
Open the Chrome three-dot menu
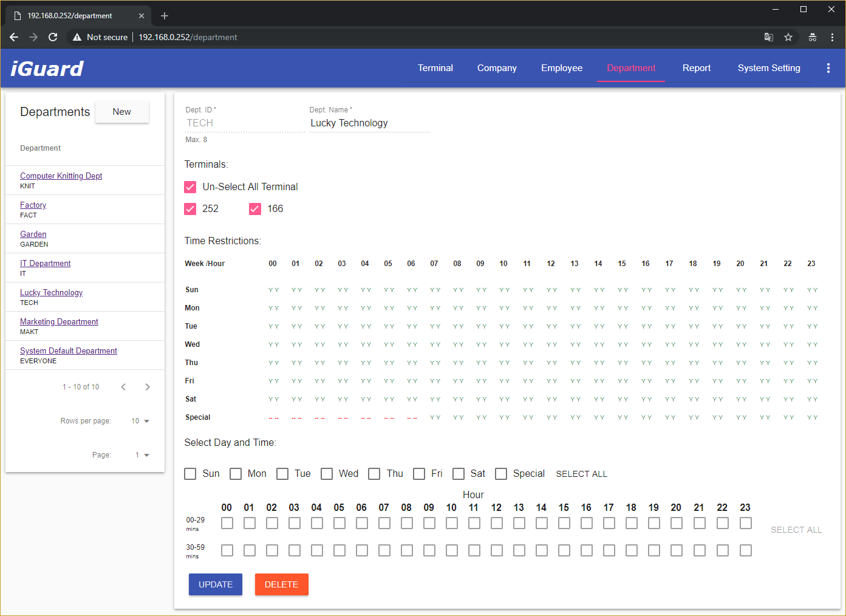[x=832, y=37]
